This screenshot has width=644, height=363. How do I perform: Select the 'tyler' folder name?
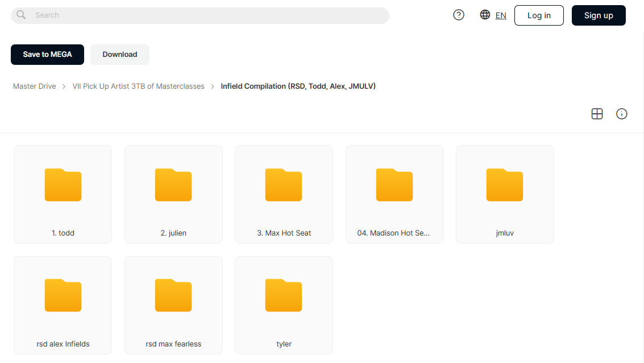pyautogui.click(x=284, y=344)
